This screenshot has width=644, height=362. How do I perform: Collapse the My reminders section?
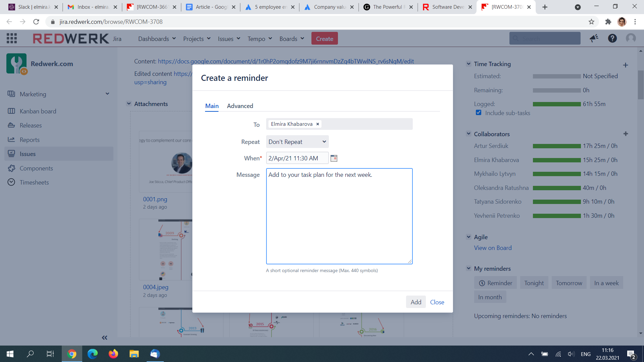468,268
